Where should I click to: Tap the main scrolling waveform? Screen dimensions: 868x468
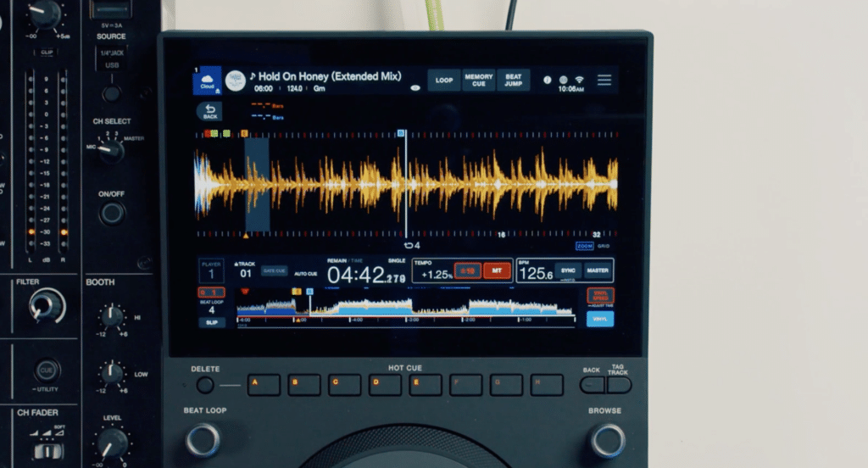coord(406,185)
